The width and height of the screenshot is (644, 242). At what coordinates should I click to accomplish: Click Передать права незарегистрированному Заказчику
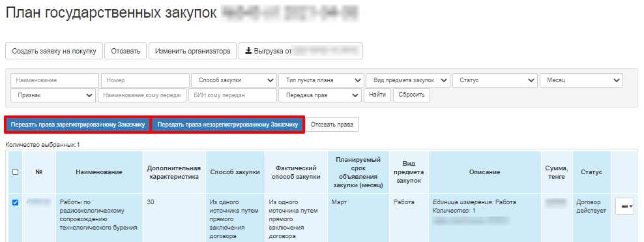[227, 125]
